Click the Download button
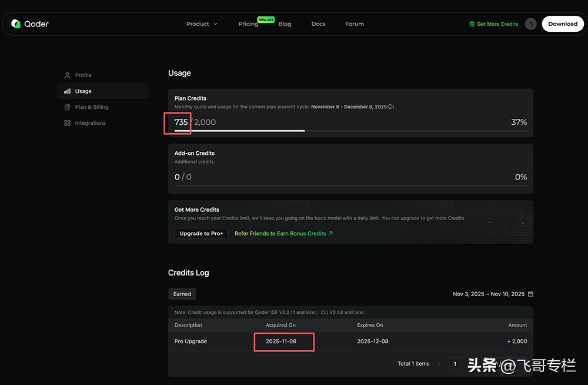The image size is (588, 385). tap(562, 24)
